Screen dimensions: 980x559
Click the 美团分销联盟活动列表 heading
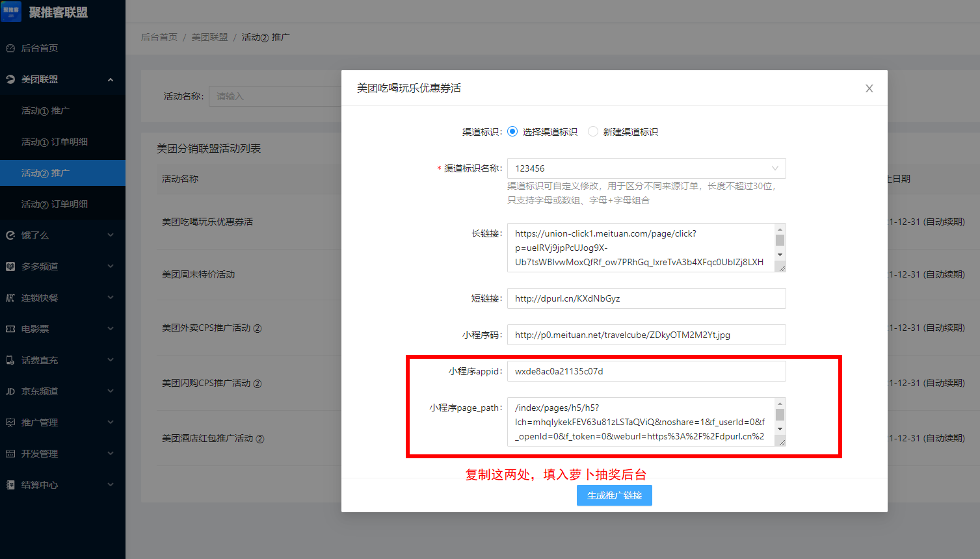209,148
